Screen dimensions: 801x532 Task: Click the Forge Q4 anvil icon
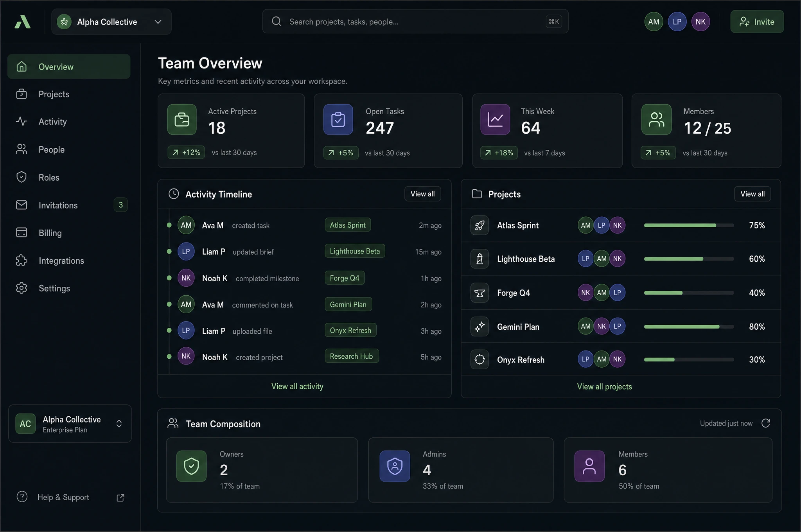pyautogui.click(x=480, y=293)
